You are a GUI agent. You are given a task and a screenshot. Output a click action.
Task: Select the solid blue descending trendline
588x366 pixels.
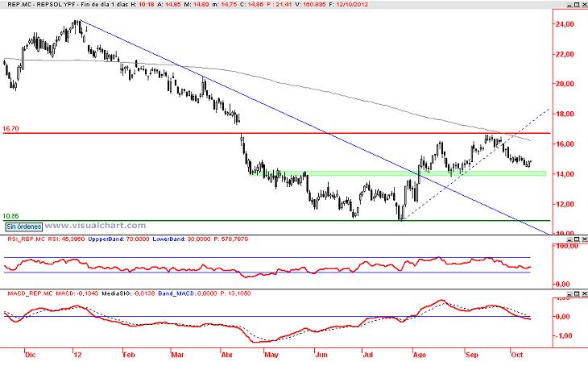[314, 127]
